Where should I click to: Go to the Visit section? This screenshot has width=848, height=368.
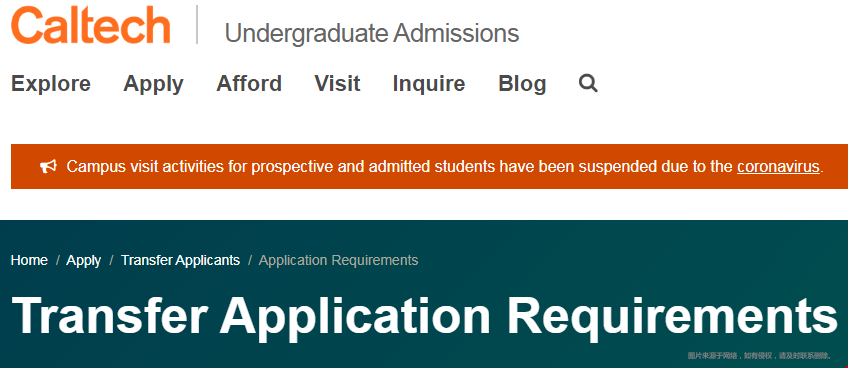click(x=337, y=84)
